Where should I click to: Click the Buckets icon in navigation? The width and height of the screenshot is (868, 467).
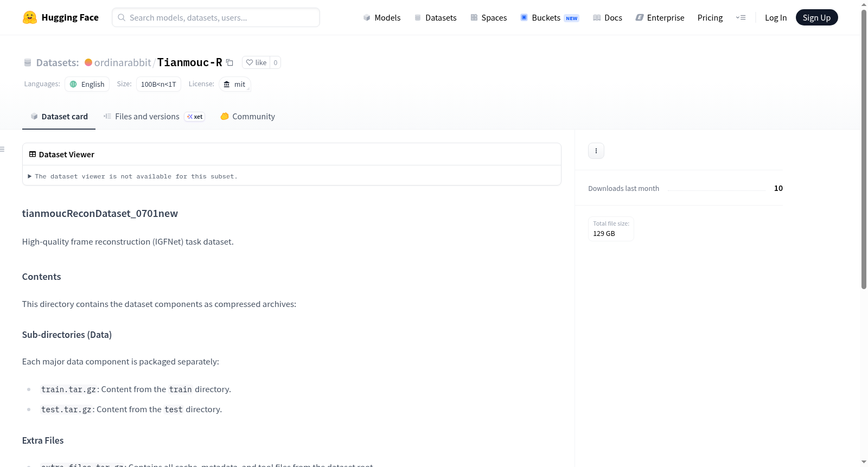tap(524, 17)
